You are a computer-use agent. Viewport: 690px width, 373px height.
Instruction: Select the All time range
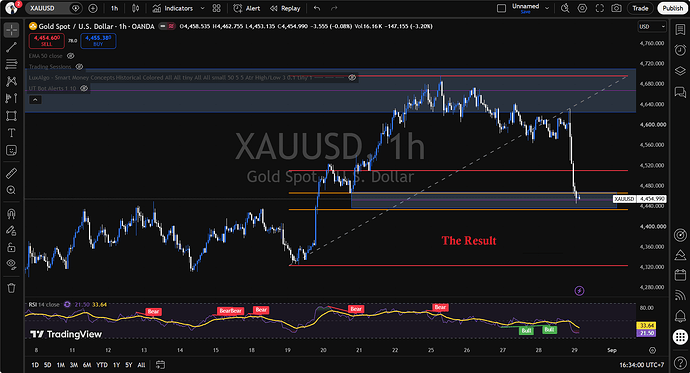click(141, 365)
